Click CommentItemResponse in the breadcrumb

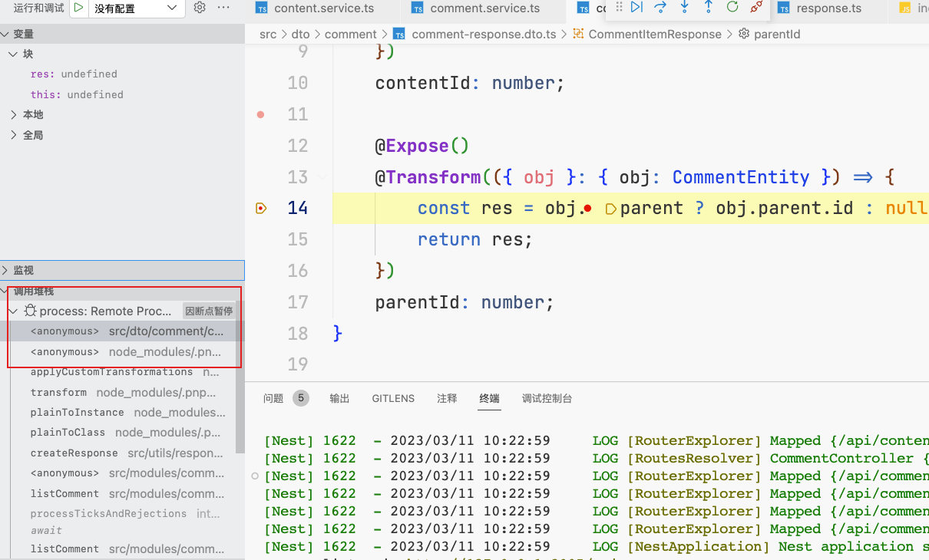click(654, 34)
